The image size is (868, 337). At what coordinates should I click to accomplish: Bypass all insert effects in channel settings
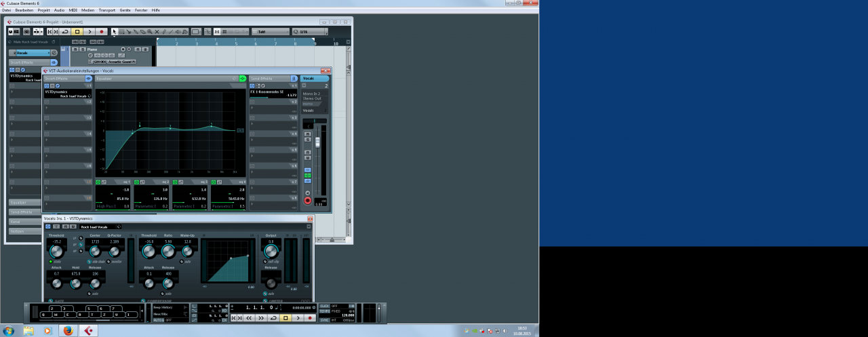click(x=89, y=79)
